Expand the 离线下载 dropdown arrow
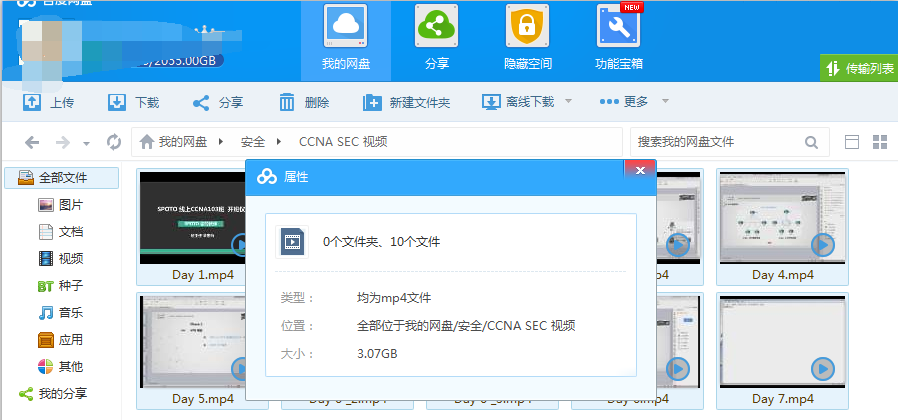 (x=568, y=101)
